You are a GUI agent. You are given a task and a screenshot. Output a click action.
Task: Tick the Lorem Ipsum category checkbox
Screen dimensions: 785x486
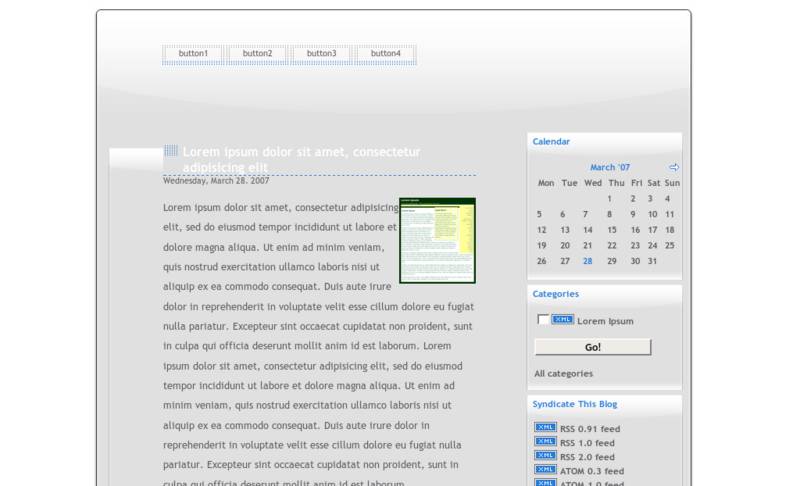[x=543, y=320]
